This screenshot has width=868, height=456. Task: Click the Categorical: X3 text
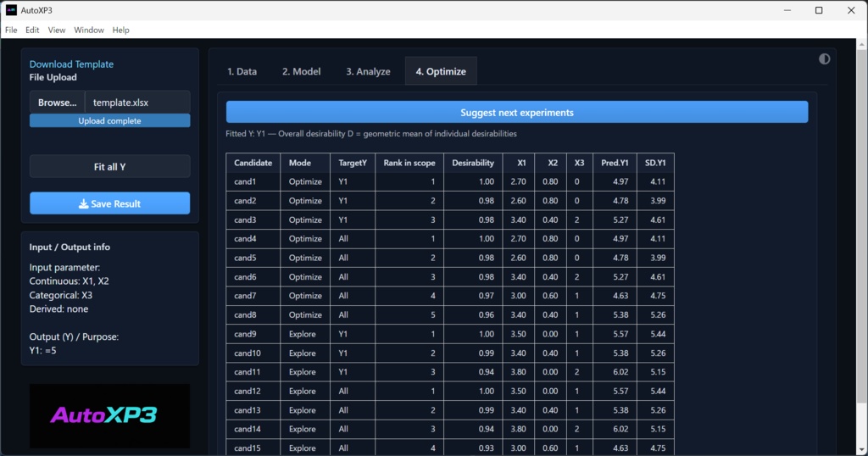click(61, 295)
